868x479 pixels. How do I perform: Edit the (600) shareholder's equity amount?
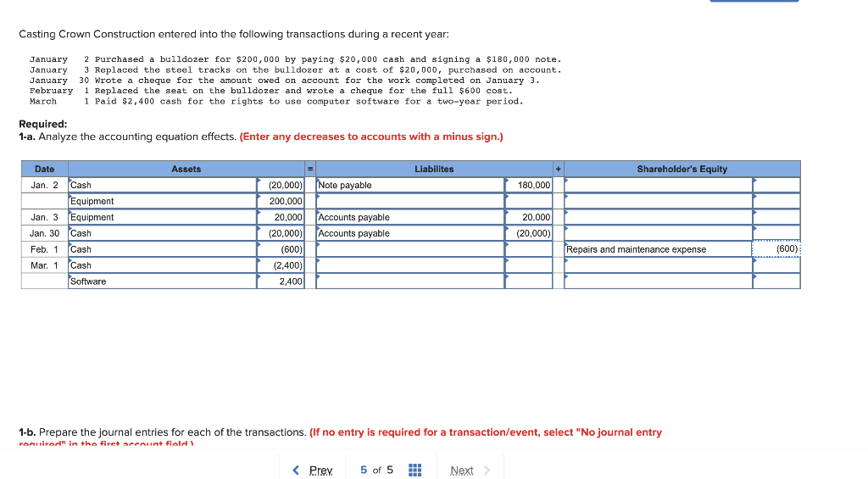coord(776,249)
